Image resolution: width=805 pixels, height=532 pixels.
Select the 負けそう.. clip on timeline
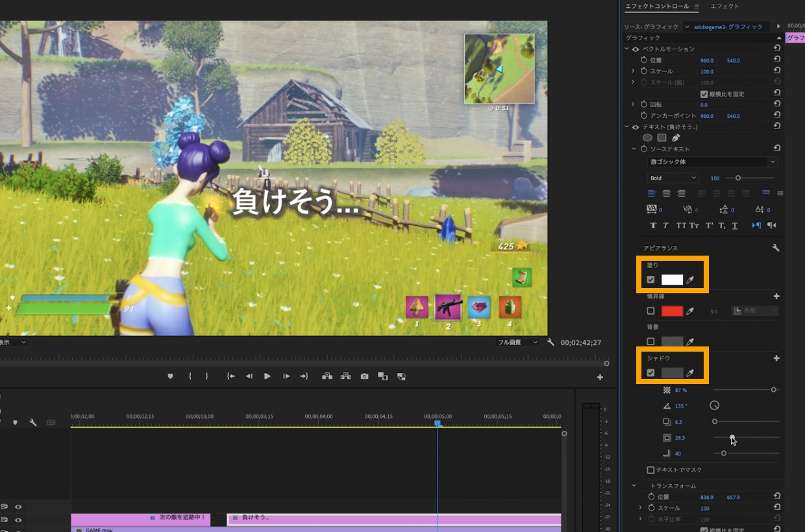coord(394,519)
